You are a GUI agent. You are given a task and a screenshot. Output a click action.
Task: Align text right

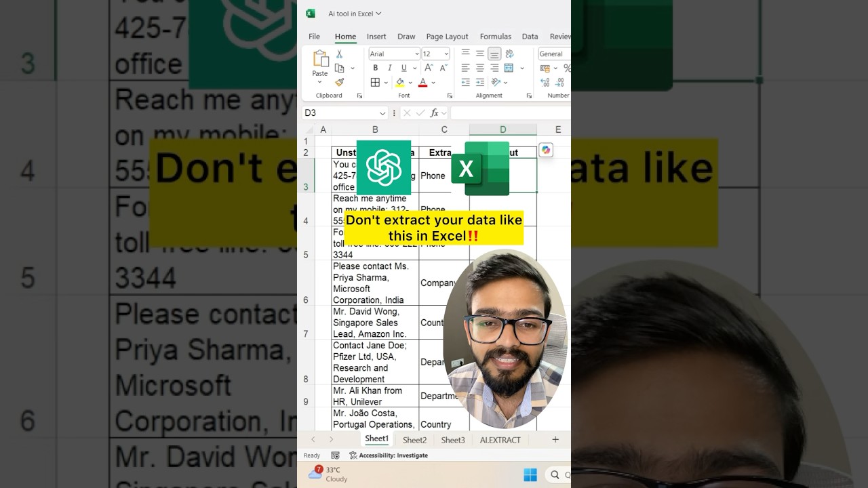point(494,68)
